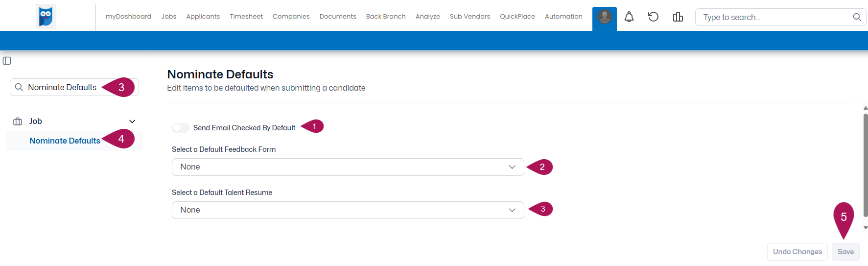Click the magnifier icon in top search
Screen dimensions: 868x266
tap(857, 17)
